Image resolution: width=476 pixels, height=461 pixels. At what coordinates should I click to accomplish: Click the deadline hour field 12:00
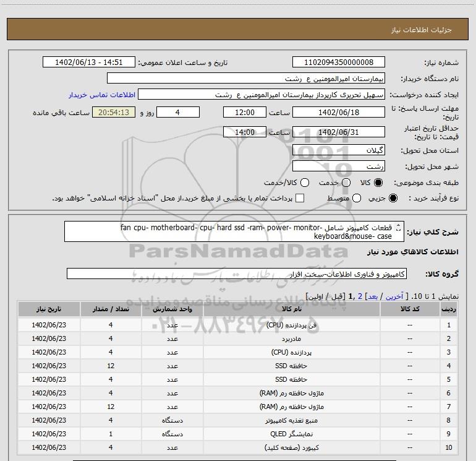(x=245, y=113)
